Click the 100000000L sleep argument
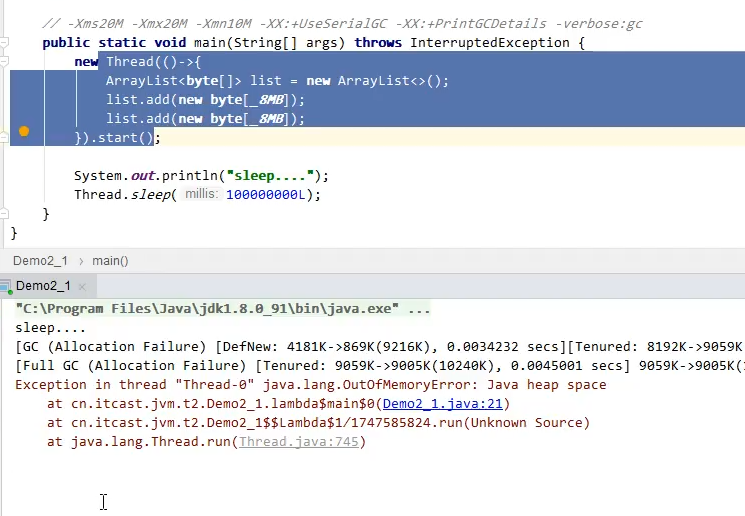The height and width of the screenshot is (516, 745). (269, 195)
